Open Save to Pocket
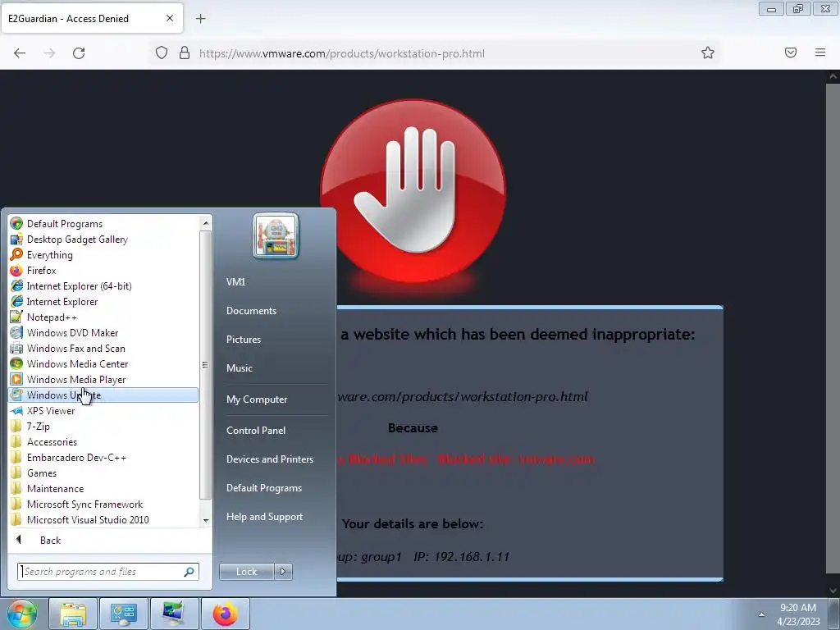Viewport: 840px width, 630px height. tap(791, 52)
